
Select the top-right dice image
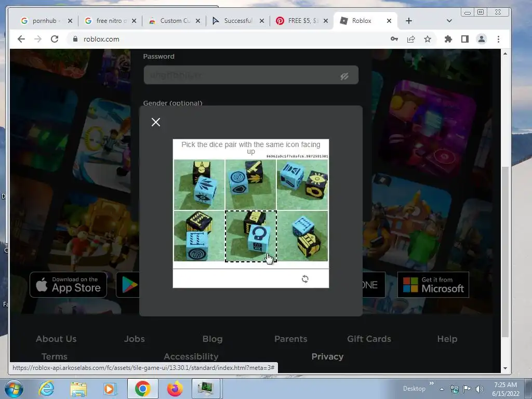(302, 184)
